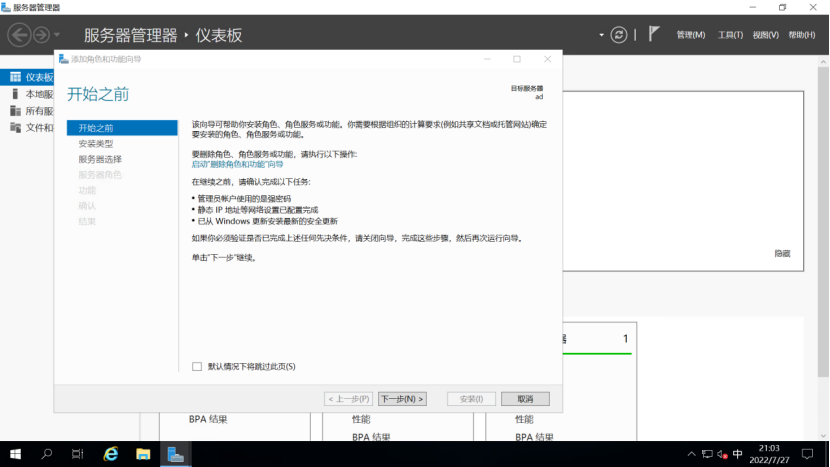This screenshot has width=830, height=467.
Task: Open the Action Center notification icon
Action: point(807,454)
